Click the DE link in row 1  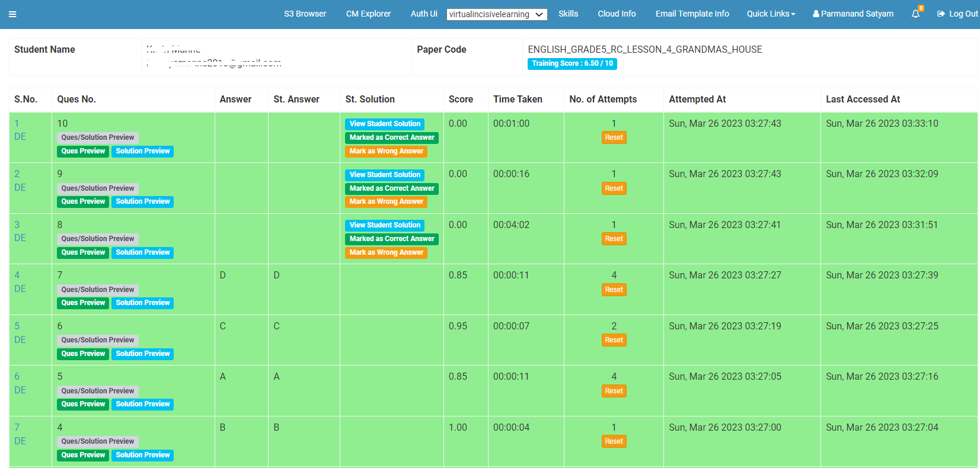(20, 137)
